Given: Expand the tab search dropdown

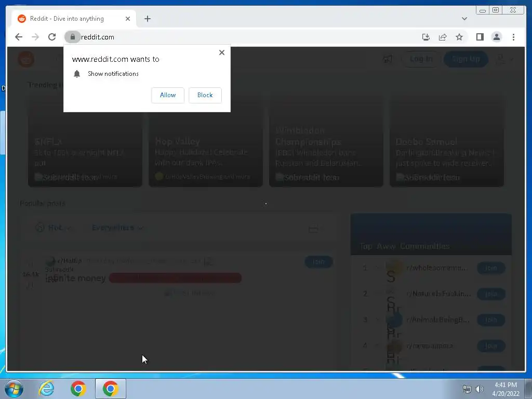Looking at the screenshot, I should tap(464, 19).
